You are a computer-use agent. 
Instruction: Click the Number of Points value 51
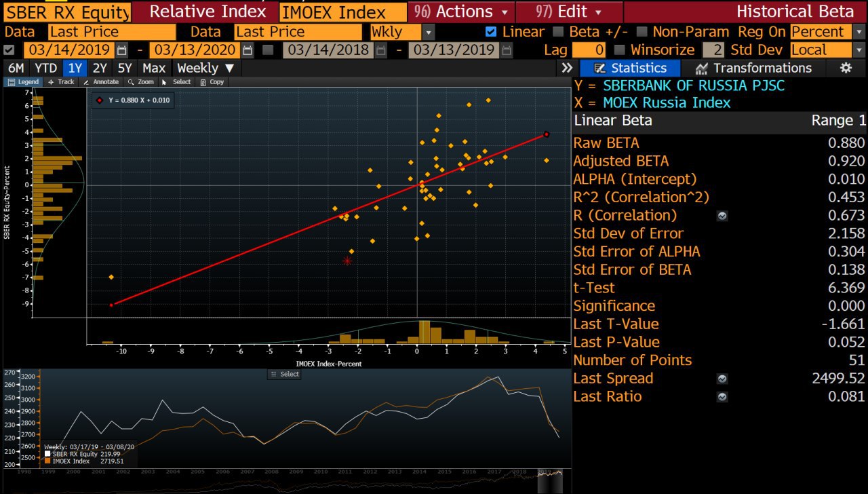(x=856, y=360)
